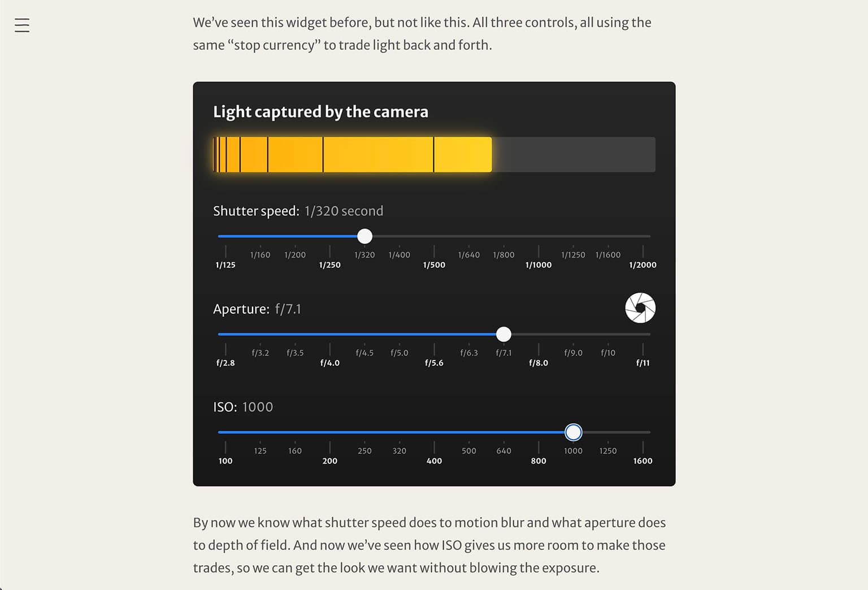Image resolution: width=868 pixels, height=590 pixels.
Task: Click the shutter speed slider handle
Action: coord(365,236)
